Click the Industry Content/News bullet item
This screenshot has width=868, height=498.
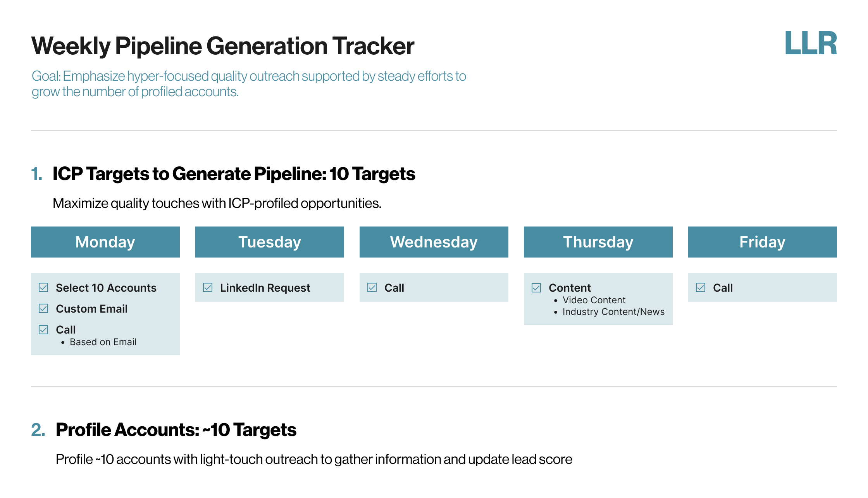[x=613, y=312]
